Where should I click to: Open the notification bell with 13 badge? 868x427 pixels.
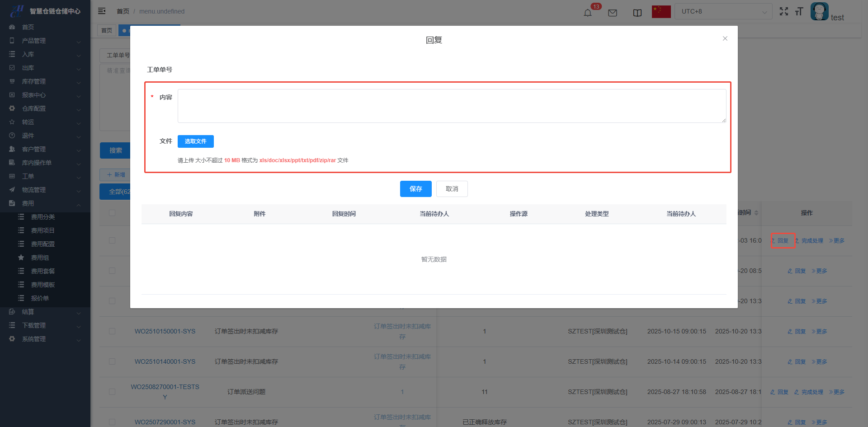pos(588,13)
